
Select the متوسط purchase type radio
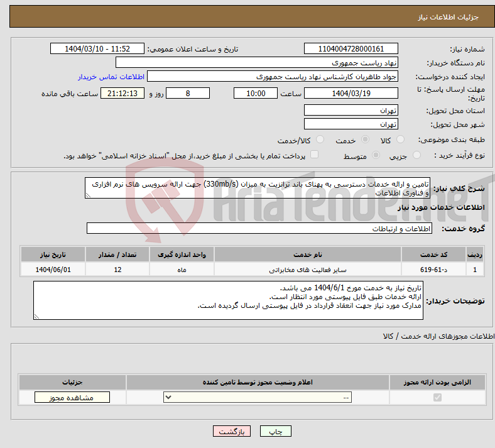click(376, 155)
